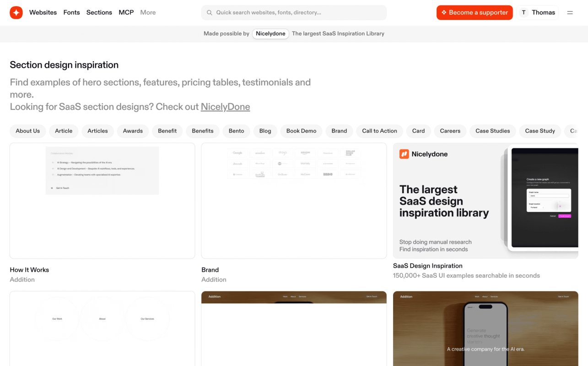
Task: Select the Careers filter chip
Action: (x=450, y=131)
